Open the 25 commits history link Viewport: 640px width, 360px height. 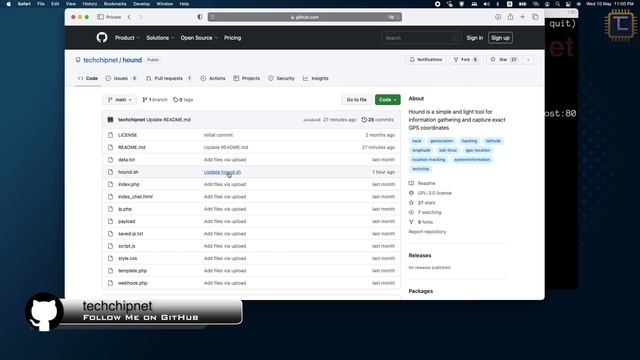click(x=378, y=120)
